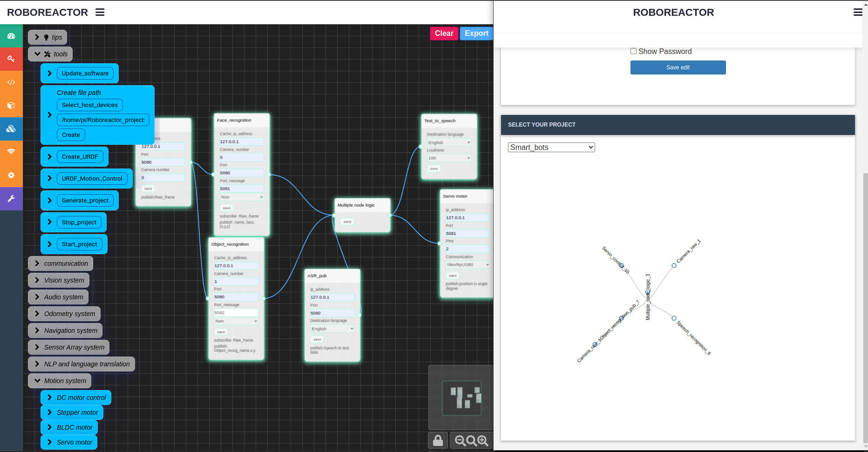Screen dimensions: 868x452
Task: Expand Stepper motor item
Action: (72, 412)
